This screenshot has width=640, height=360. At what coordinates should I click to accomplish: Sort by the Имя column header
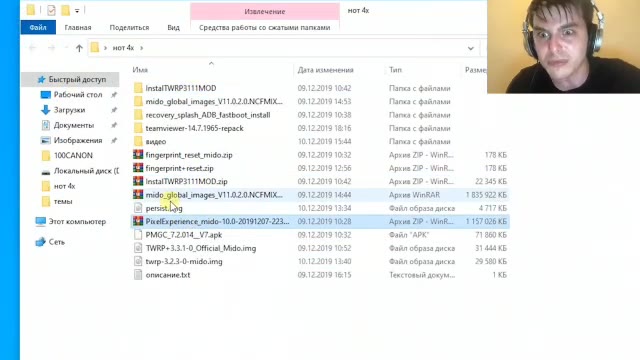[140, 70]
